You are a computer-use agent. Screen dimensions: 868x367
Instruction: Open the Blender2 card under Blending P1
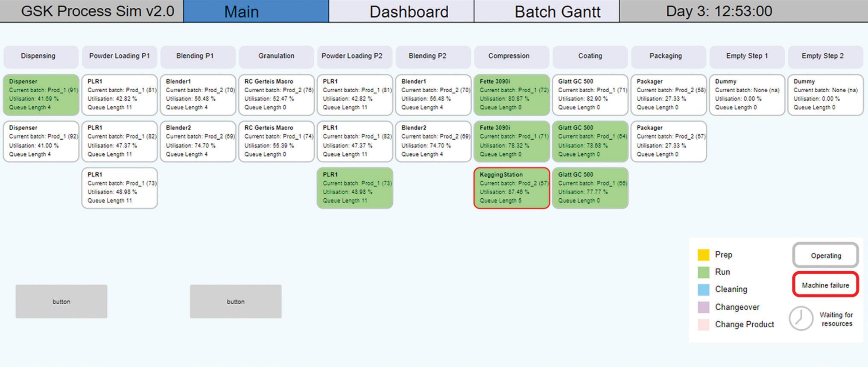pyautogui.click(x=198, y=141)
